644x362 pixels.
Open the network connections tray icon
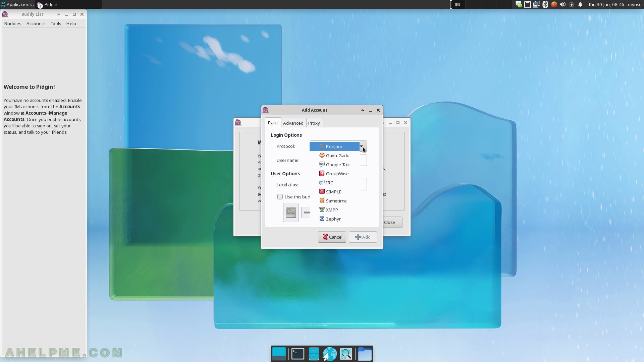(536, 4)
